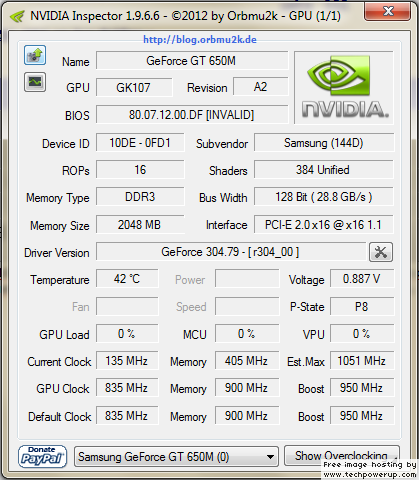The image size is (419, 480).
Task: Click the Est.Max label
Action: coord(306,362)
